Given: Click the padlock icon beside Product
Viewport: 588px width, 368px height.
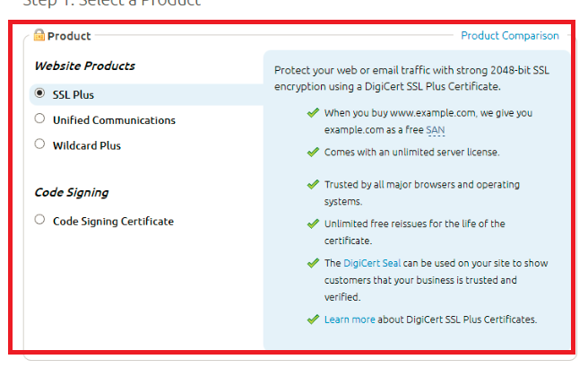Looking at the screenshot, I should click(x=39, y=36).
